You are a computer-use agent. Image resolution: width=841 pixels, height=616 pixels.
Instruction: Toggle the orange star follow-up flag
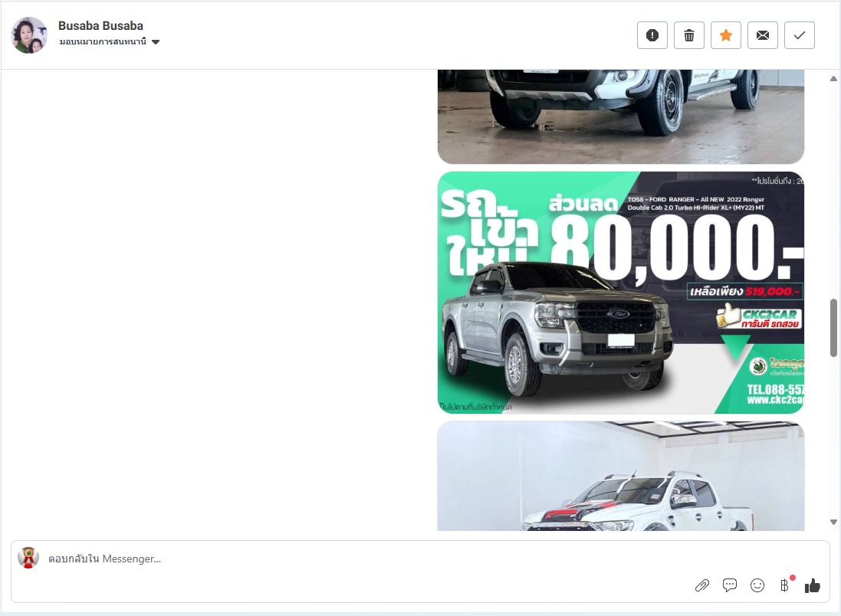[726, 35]
